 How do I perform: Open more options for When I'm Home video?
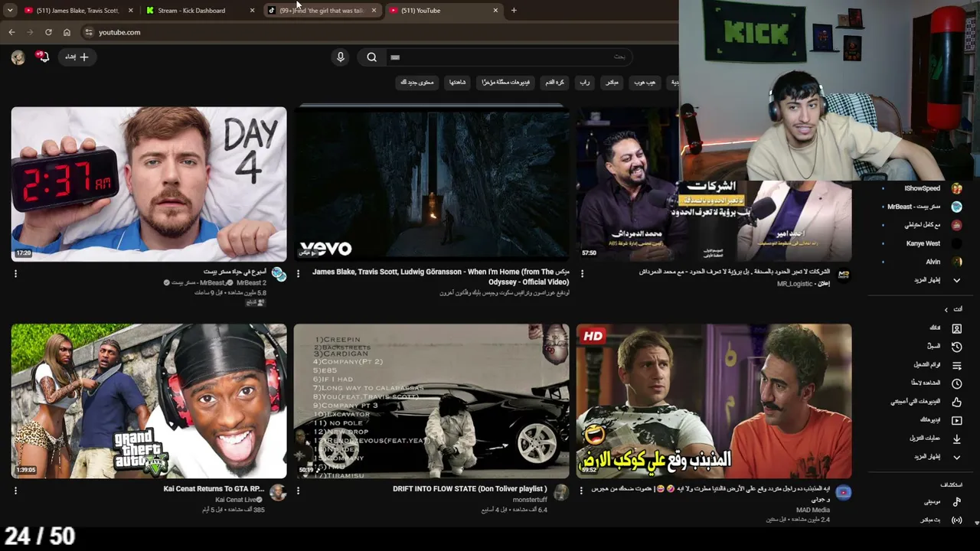point(299,273)
